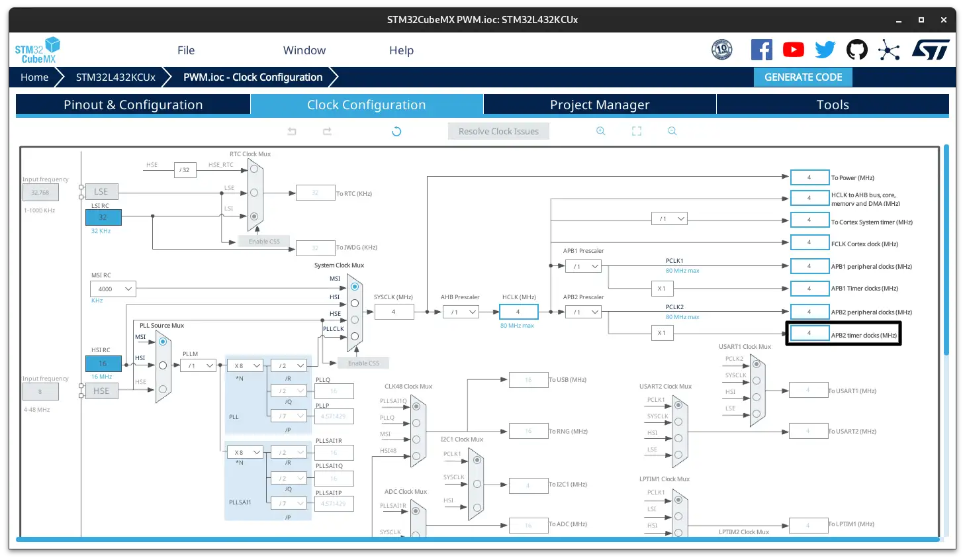Click the zoom out magnifier icon
The image size is (965, 560).
(672, 131)
